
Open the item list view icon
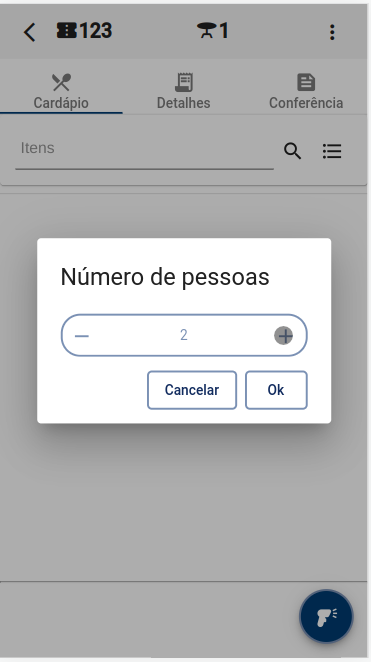tap(332, 151)
